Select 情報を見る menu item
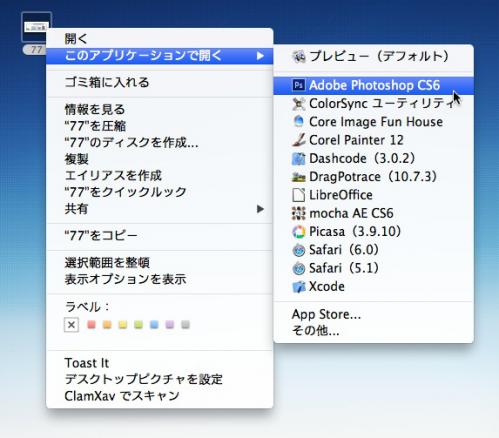499x438 pixels. pyautogui.click(x=160, y=109)
